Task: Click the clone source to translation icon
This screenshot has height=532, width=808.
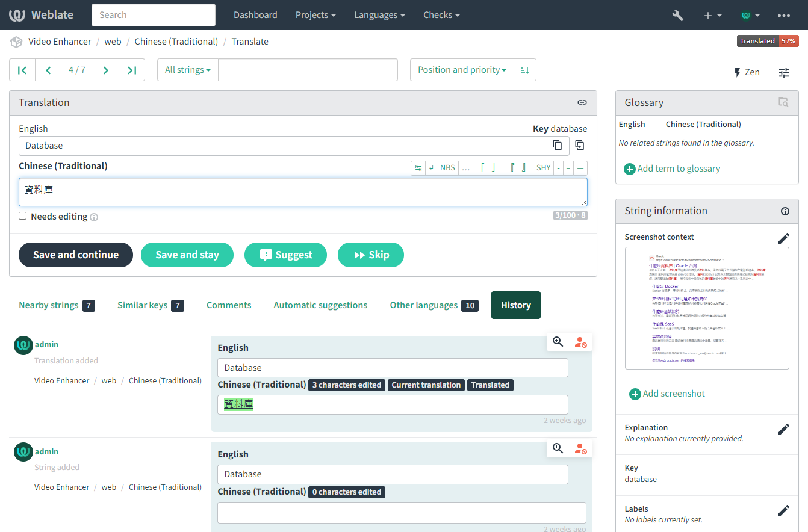Action: [x=579, y=145]
